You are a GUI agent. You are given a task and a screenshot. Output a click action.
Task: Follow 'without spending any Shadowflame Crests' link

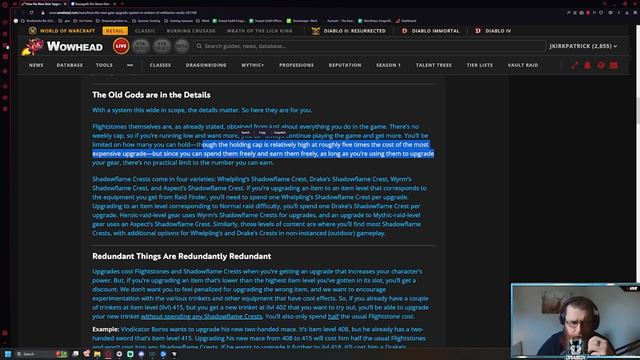(x=201, y=316)
